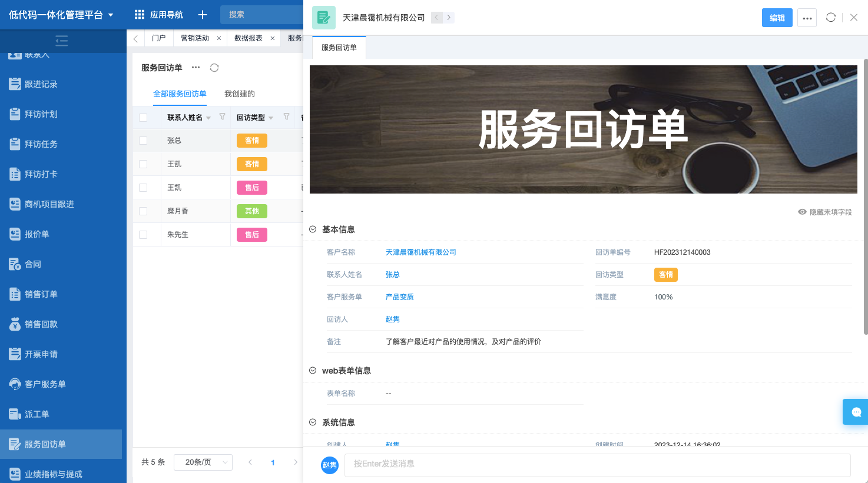
Task: Open the 20条/页 page size dropdown
Action: [x=203, y=462]
